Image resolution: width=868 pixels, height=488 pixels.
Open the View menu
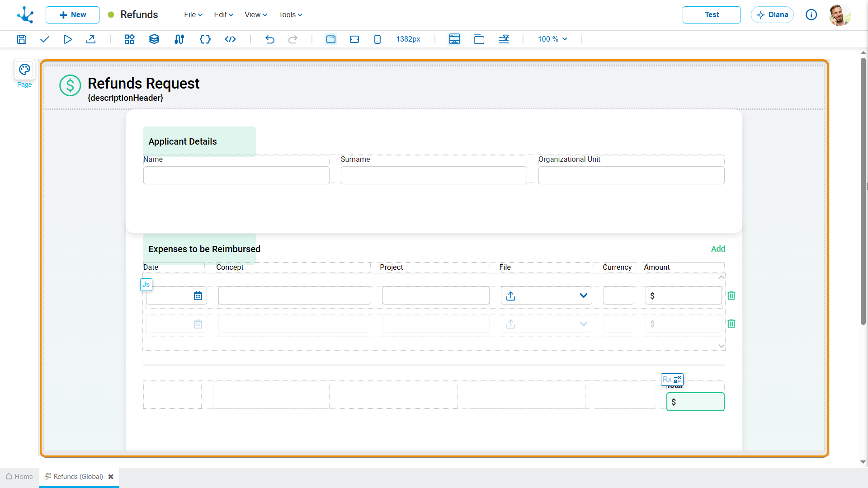coord(256,14)
